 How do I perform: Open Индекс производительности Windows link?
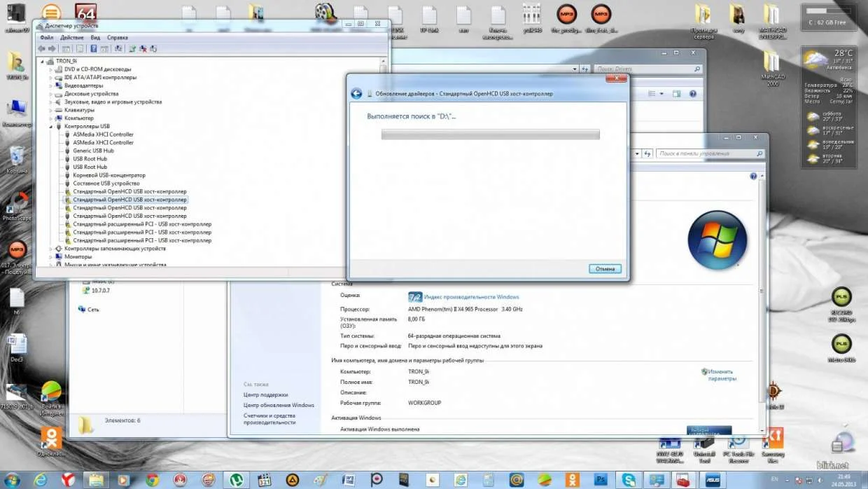pyautogui.click(x=471, y=297)
